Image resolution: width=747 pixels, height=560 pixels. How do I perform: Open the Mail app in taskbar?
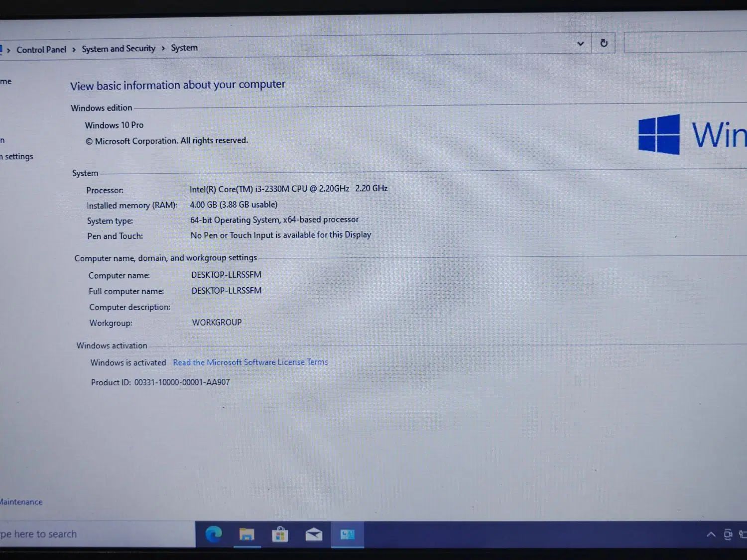tap(314, 535)
